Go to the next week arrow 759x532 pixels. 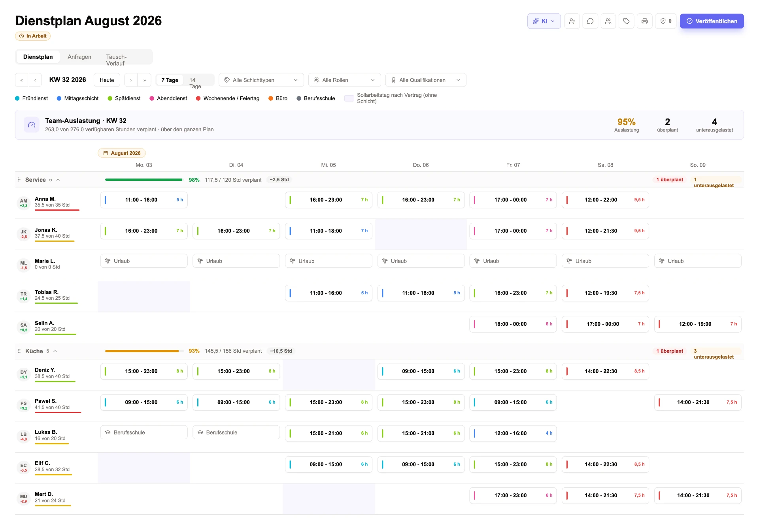coord(131,80)
